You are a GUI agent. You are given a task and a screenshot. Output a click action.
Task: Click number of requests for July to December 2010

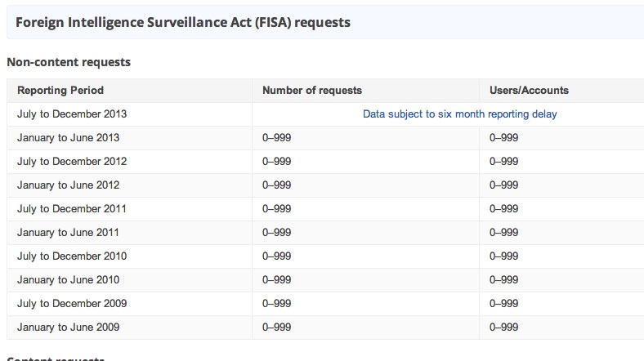[277, 256]
